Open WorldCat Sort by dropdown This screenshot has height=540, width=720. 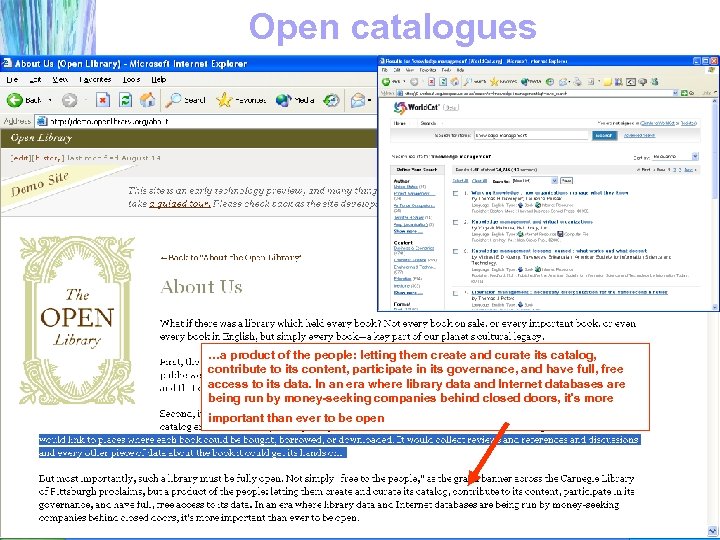(675, 157)
